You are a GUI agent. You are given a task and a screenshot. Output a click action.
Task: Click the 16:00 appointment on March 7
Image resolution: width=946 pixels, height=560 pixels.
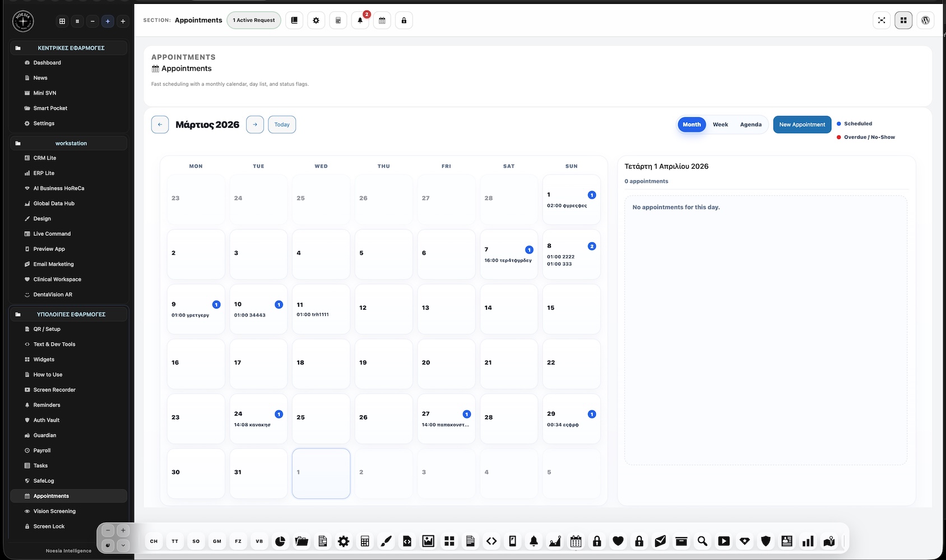tap(508, 260)
